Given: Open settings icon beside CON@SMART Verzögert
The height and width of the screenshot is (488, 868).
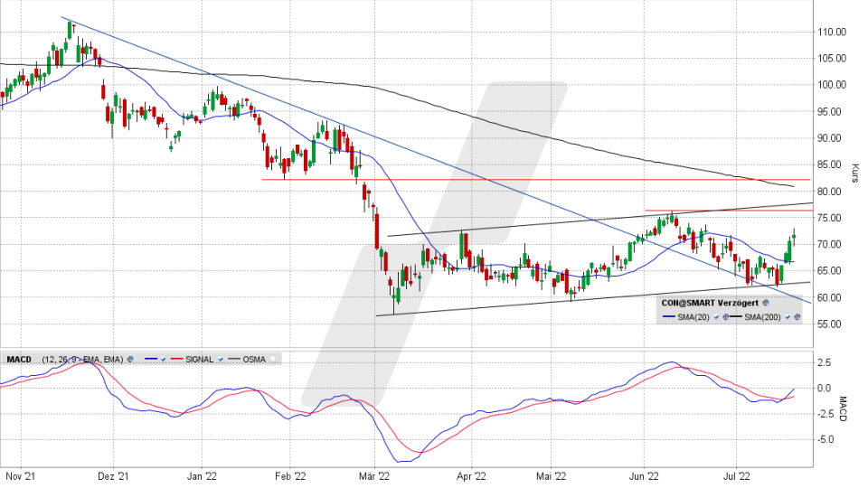Looking at the screenshot, I should (x=766, y=303).
